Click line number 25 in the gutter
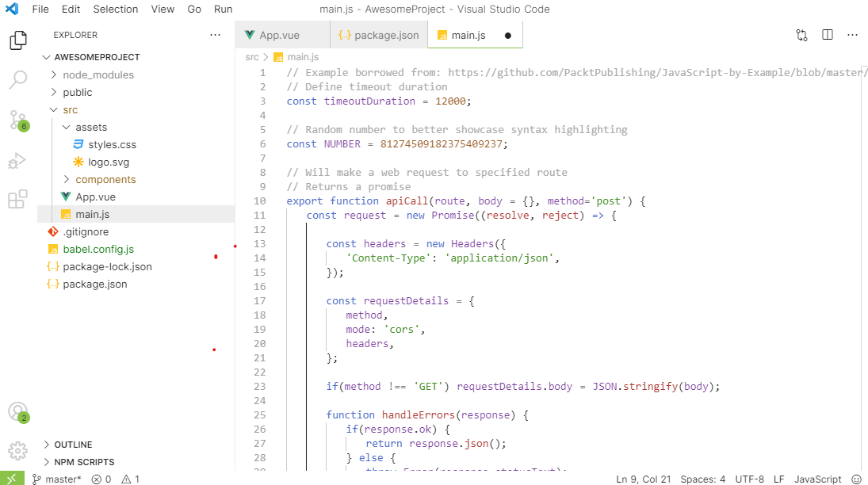 coord(260,414)
